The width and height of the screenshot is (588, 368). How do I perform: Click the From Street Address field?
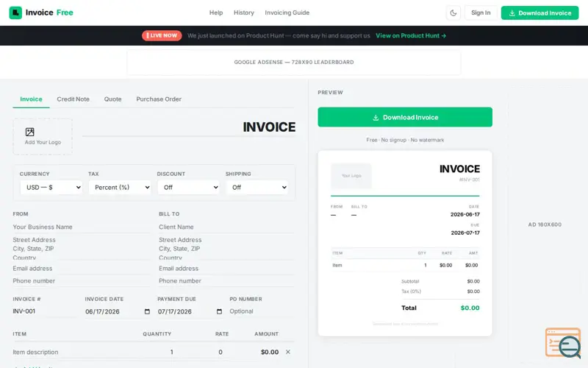click(81, 248)
